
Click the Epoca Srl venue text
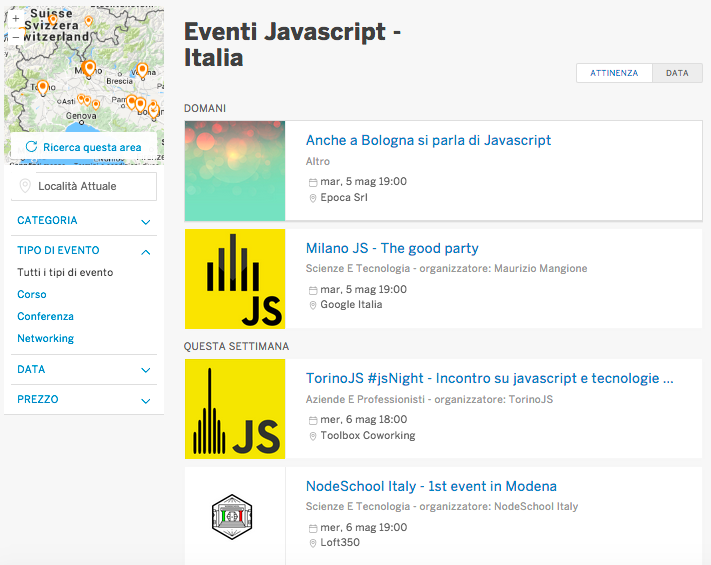click(344, 197)
